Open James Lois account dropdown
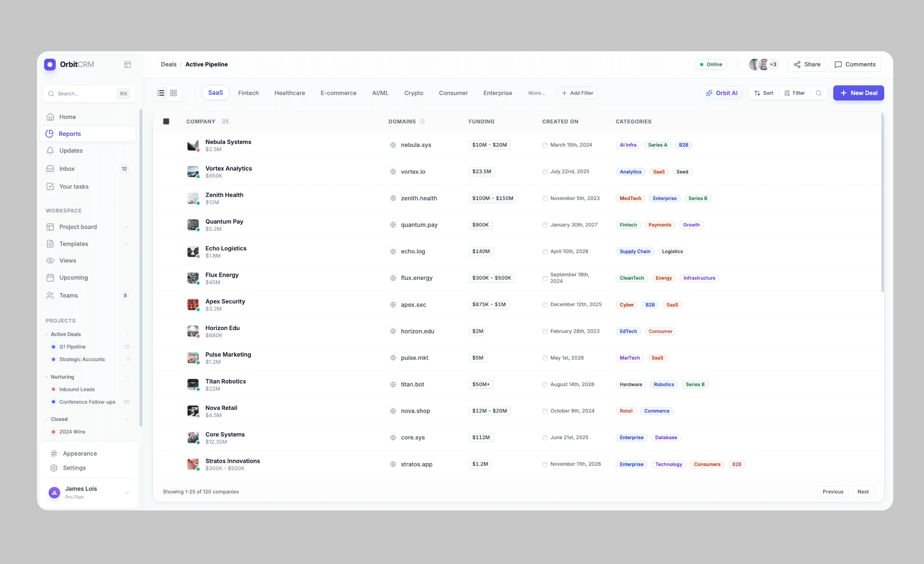 pyautogui.click(x=127, y=492)
